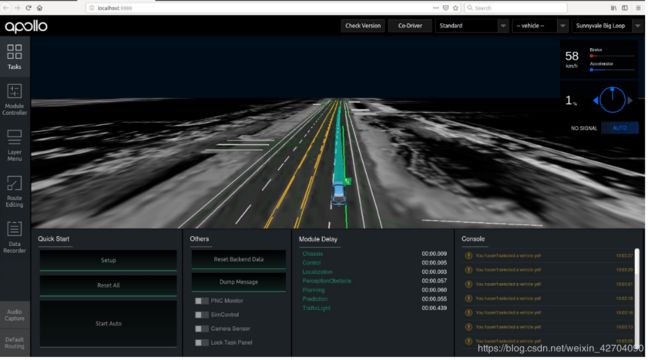Viewport: 650px width, 360px height.
Task: Select the Default Routing sidebar item
Action: (x=15, y=343)
